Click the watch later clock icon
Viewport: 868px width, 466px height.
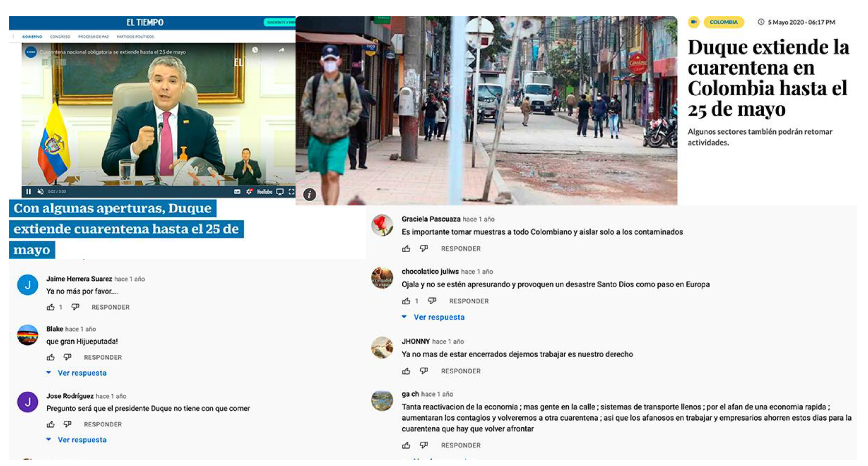(x=255, y=50)
